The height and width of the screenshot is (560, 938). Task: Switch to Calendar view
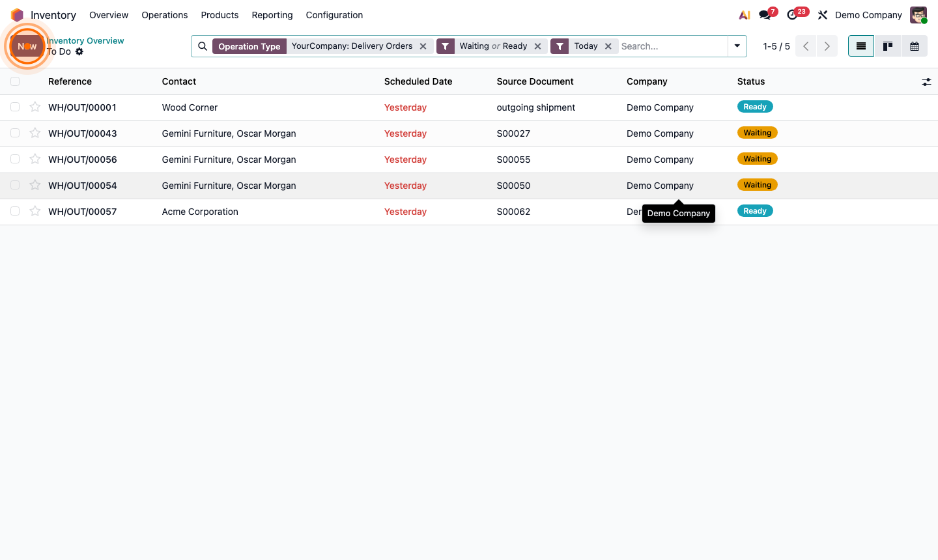[914, 46]
